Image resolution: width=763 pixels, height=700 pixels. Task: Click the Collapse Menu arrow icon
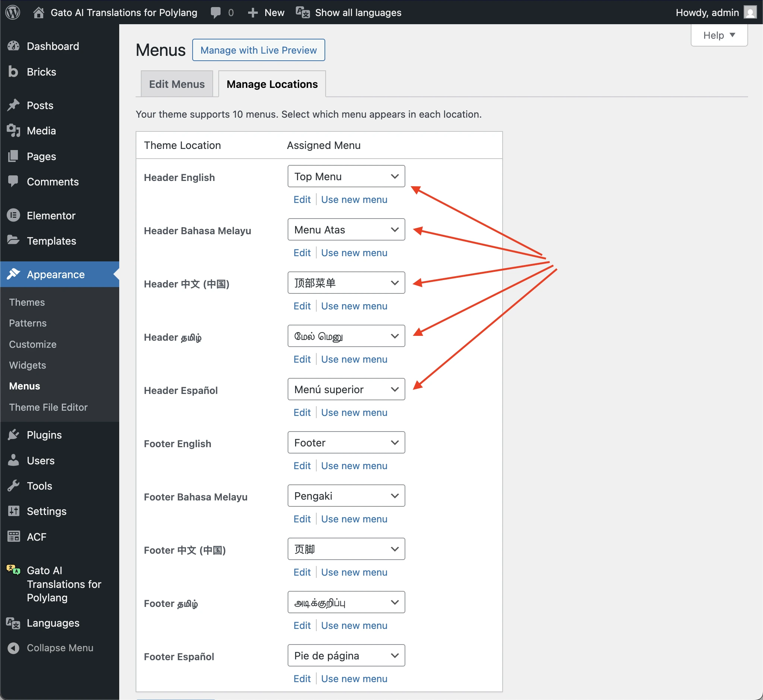(x=13, y=648)
